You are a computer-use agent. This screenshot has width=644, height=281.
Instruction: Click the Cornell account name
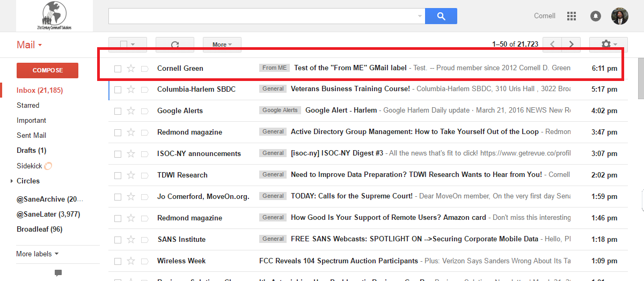545,16
